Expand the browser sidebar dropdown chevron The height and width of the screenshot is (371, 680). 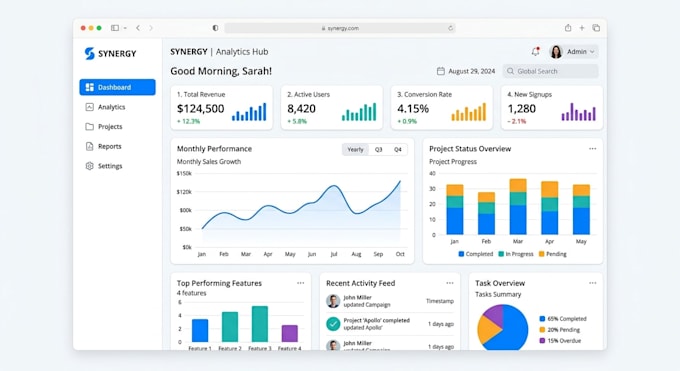pyautogui.click(x=125, y=28)
